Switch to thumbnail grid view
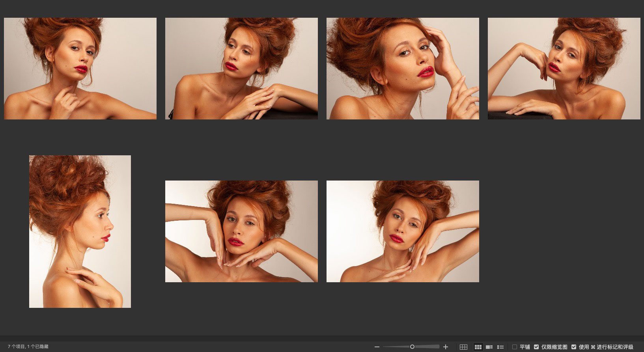The image size is (644, 352). pos(478,347)
